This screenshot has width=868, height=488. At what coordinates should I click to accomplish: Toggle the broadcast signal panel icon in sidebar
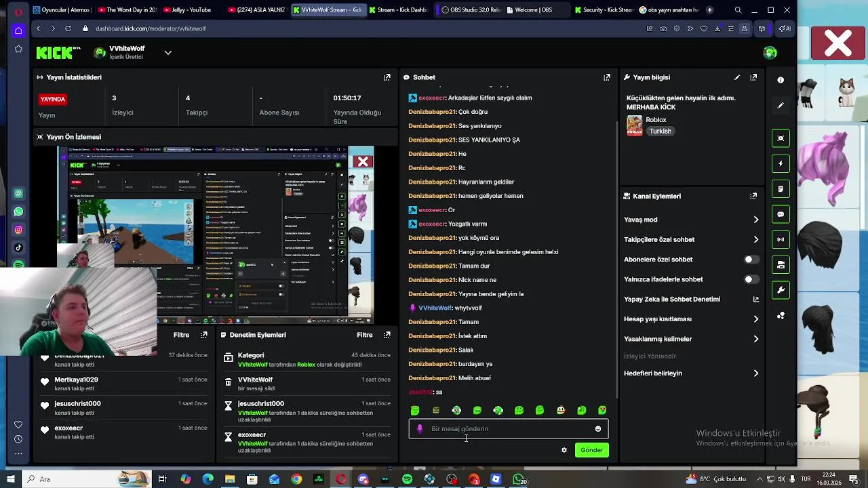click(x=781, y=239)
